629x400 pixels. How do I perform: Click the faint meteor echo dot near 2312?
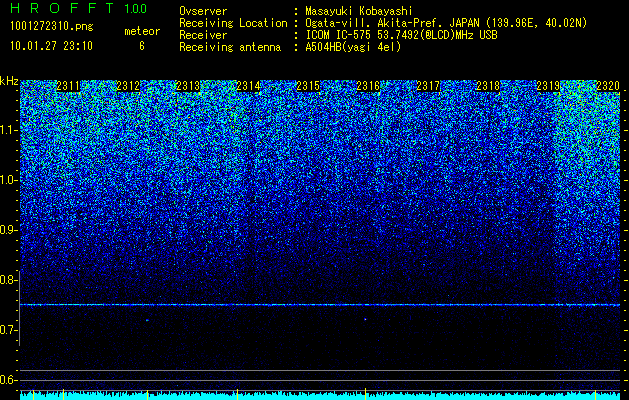pyautogui.click(x=147, y=320)
